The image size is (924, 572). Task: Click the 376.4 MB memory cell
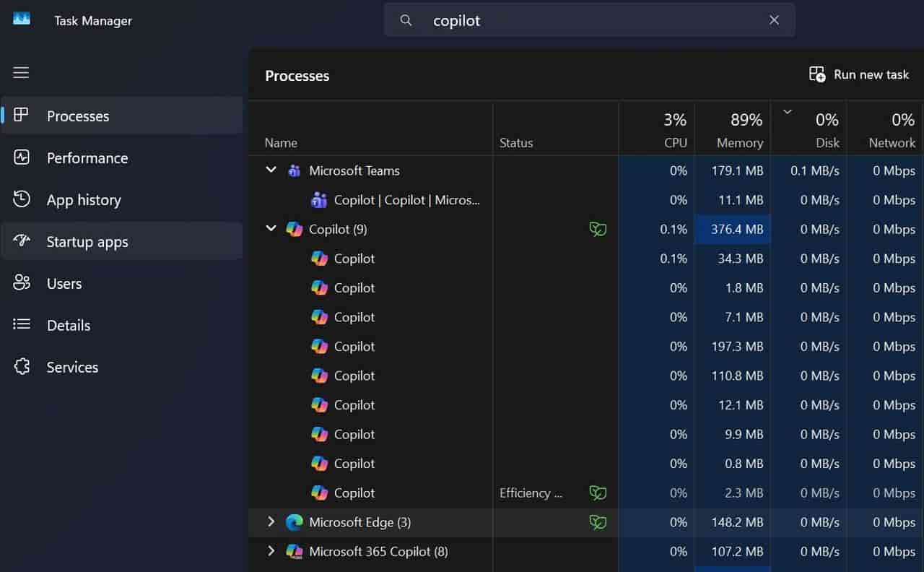pos(732,229)
